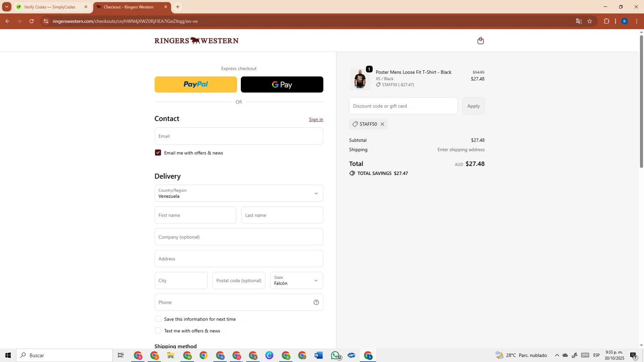644x362 pixels.
Task: Open the OneDrive cloud tray icon
Action: tap(565, 355)
